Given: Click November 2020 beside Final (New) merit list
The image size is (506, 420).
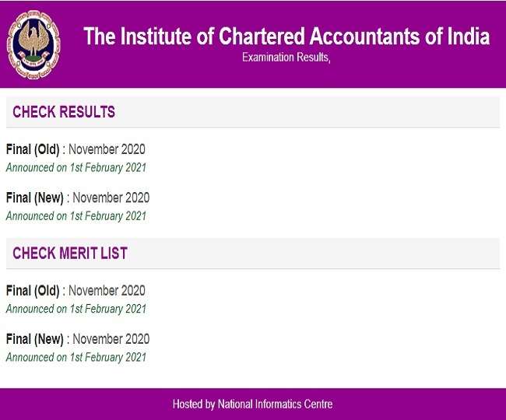Looking at the screenshot, I should point(111,339).
